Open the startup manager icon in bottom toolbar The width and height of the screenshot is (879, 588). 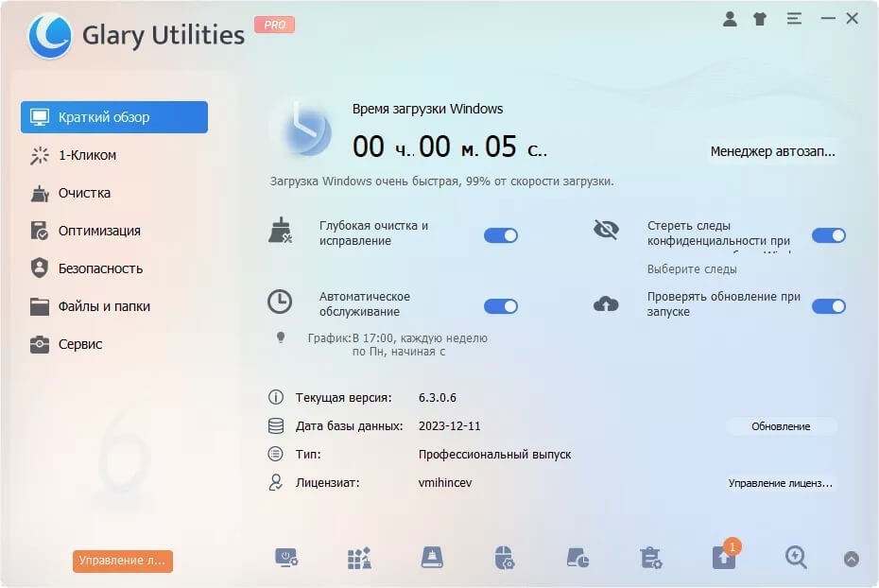click(x=286, y=559)
